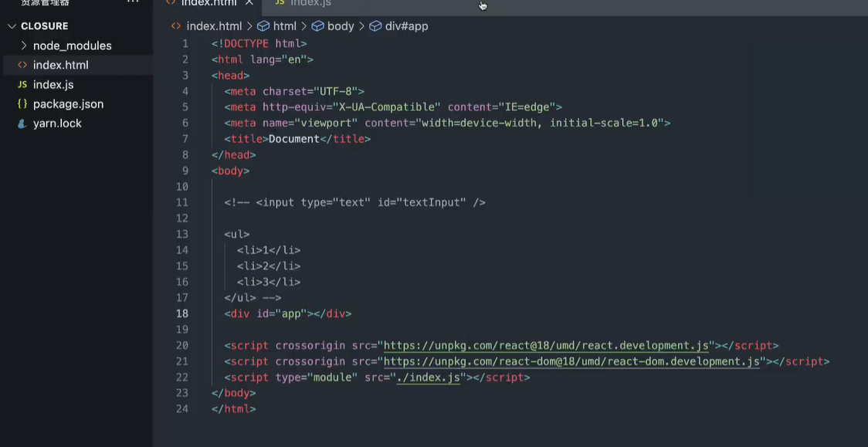Click the closing html tag
The height and width of the screenshot is (447, 868).
point(234,409)
